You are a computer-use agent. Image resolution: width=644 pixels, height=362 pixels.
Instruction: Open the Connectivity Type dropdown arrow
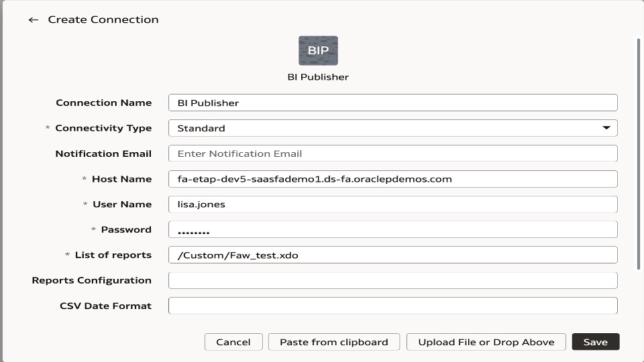(x=606, y=128)
